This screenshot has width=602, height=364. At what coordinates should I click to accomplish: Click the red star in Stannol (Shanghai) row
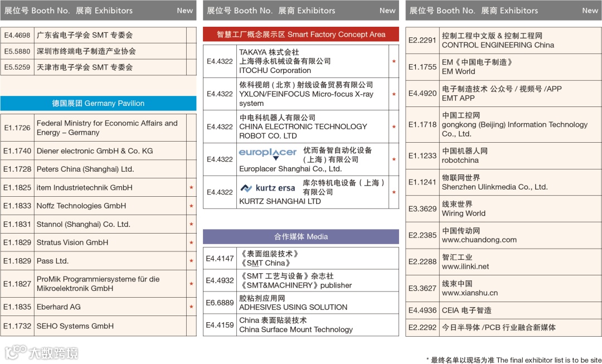coord(191,224)
